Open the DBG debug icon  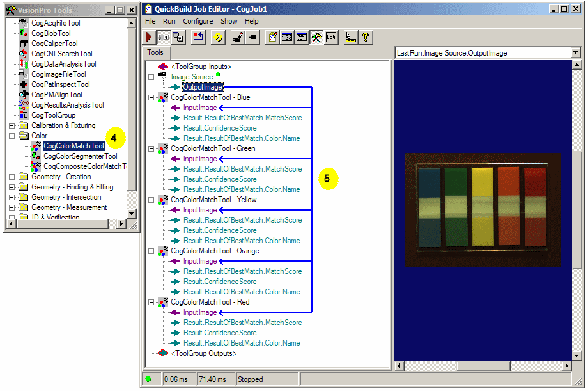[x=330, y=37]
